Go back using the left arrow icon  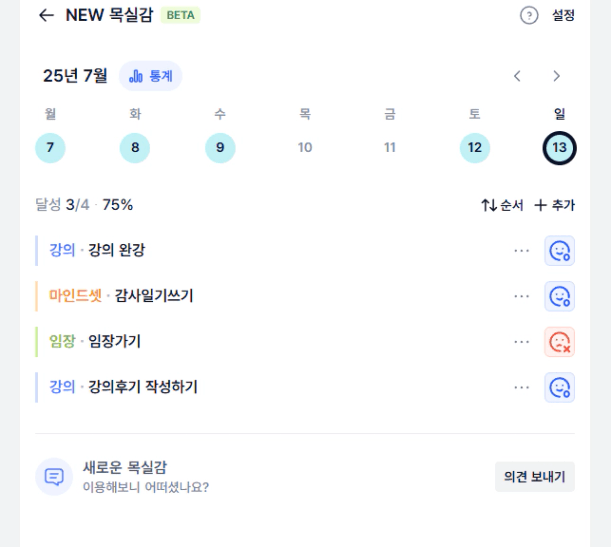point(46,15)
